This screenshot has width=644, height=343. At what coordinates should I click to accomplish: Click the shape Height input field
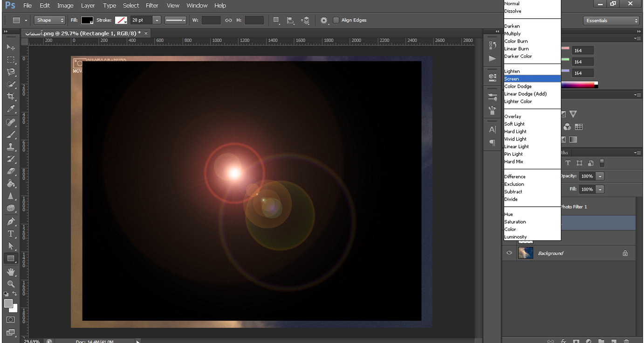click(x=254, y=20)
